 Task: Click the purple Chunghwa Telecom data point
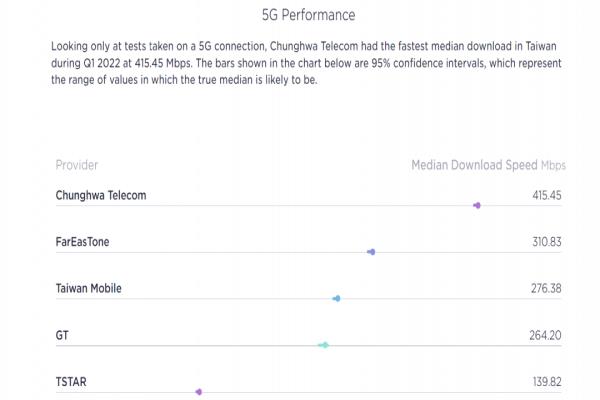pos(477,206)
